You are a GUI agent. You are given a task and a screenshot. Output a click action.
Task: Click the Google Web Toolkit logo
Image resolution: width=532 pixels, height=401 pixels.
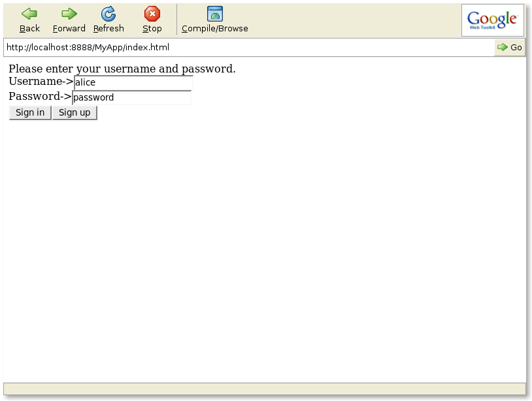tap(492, 20)
